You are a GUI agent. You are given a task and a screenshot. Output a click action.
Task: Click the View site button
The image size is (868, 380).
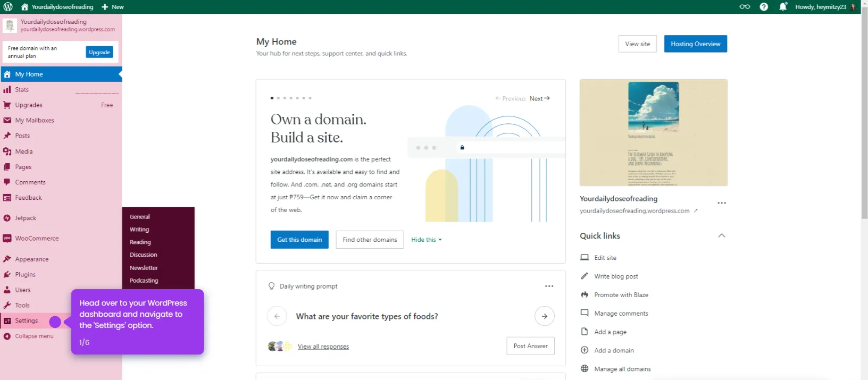pyautogui.click(x=638, y=44)
